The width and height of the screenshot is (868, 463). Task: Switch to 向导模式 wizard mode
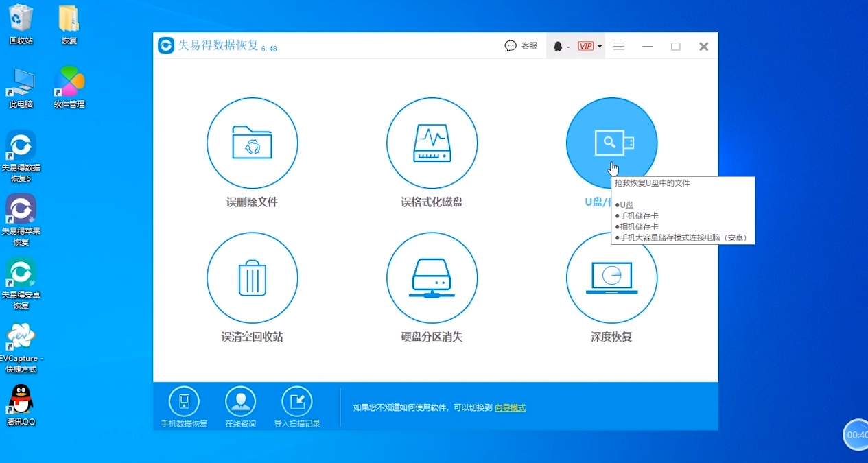pyautogui.click(x=511, y=407)
